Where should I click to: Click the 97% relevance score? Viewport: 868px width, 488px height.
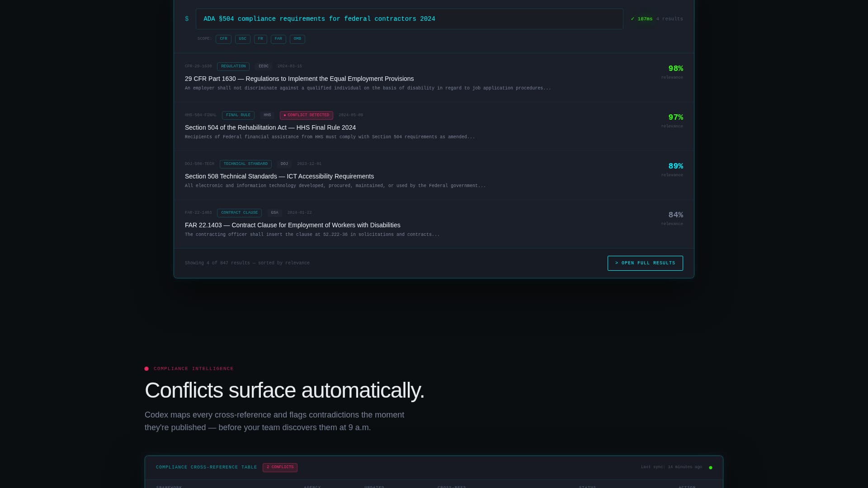[675, 117]
